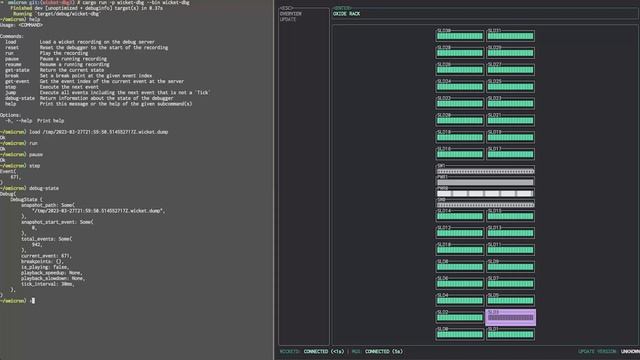Click the 'get-event' entry in the help command list
This screenshot has height=360, width=640.
pyautogui.click(x=94, y=81)
